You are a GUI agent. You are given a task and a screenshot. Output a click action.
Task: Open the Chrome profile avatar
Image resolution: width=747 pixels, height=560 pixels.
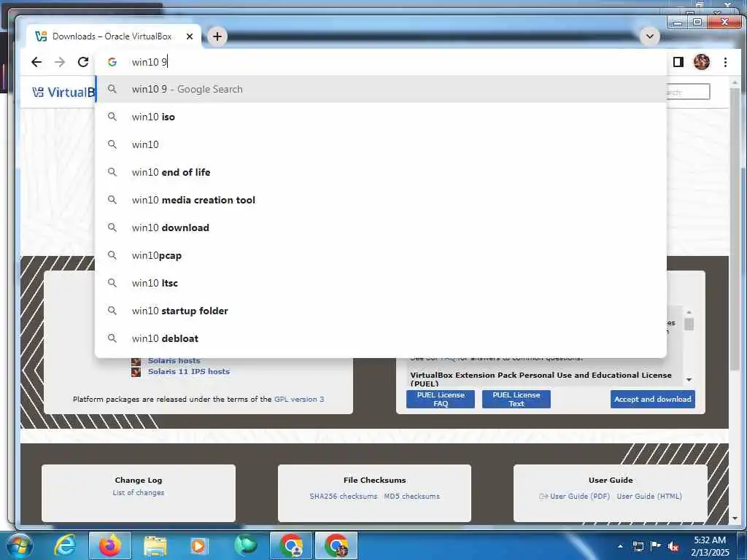701,62
